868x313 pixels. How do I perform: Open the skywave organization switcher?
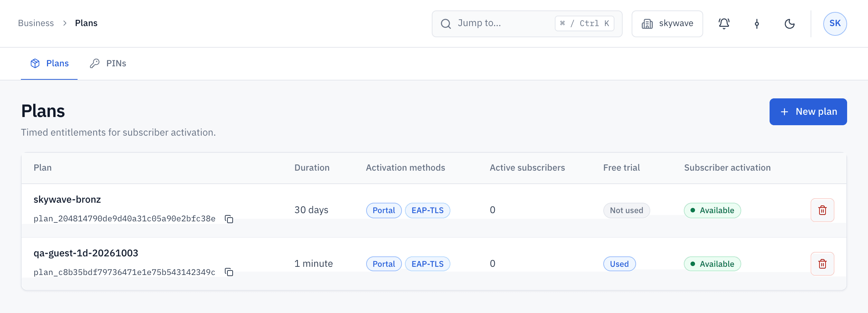point(667,24)
